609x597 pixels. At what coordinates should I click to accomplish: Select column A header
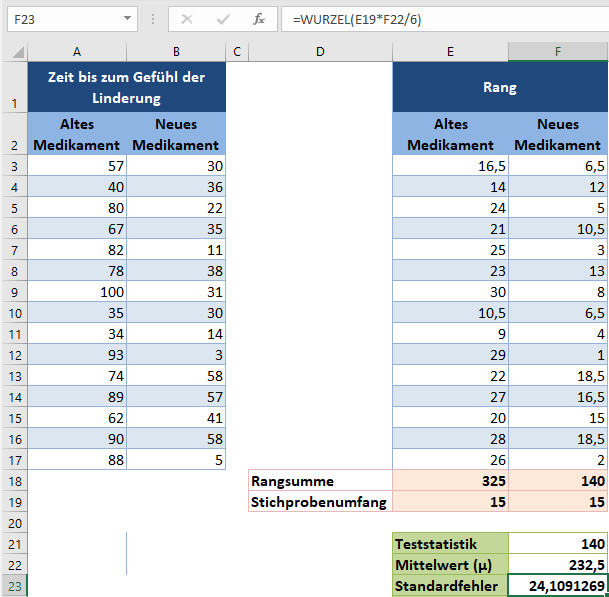[x=77, y=52]
